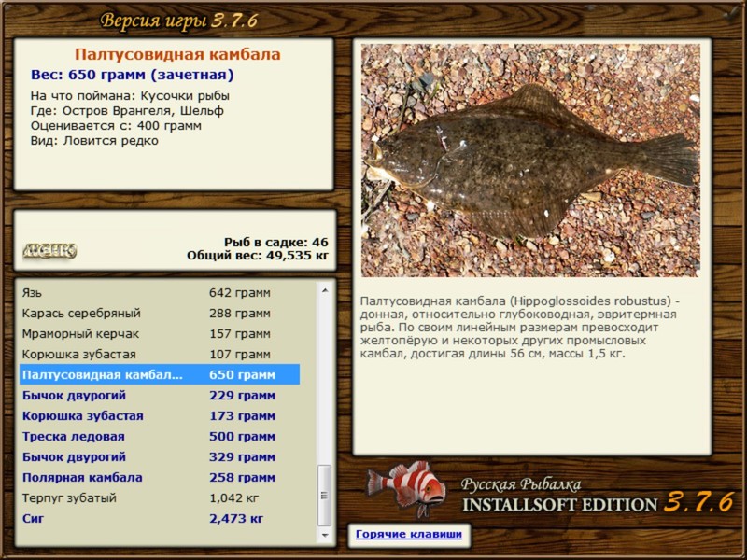Choose Мраморный керчак 157 грамм

[160, 334]
